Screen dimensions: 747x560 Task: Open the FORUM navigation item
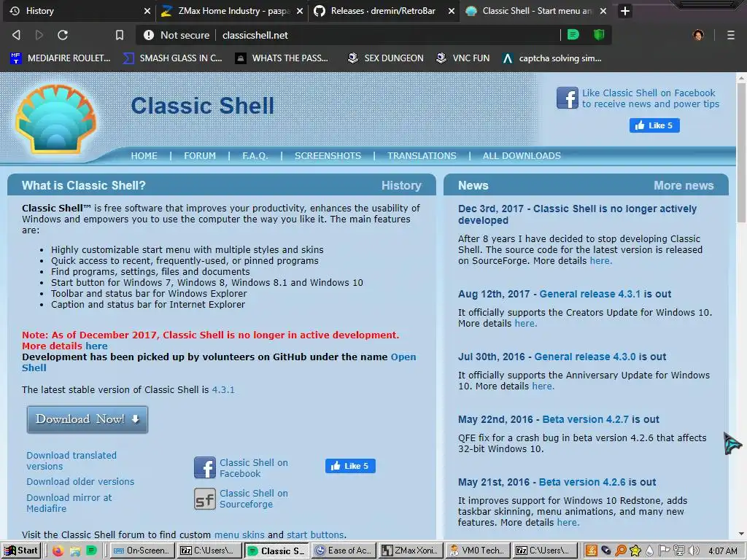tap(200, 156)
